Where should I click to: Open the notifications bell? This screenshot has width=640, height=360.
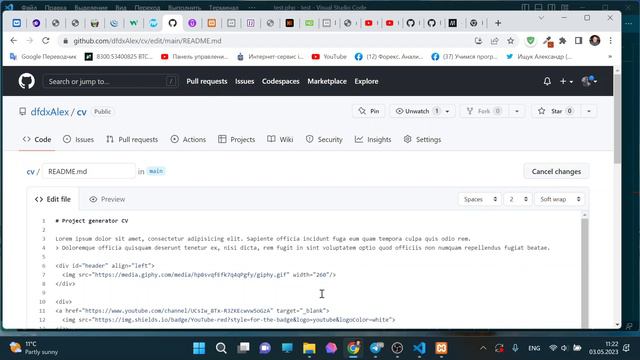point(547,81)
